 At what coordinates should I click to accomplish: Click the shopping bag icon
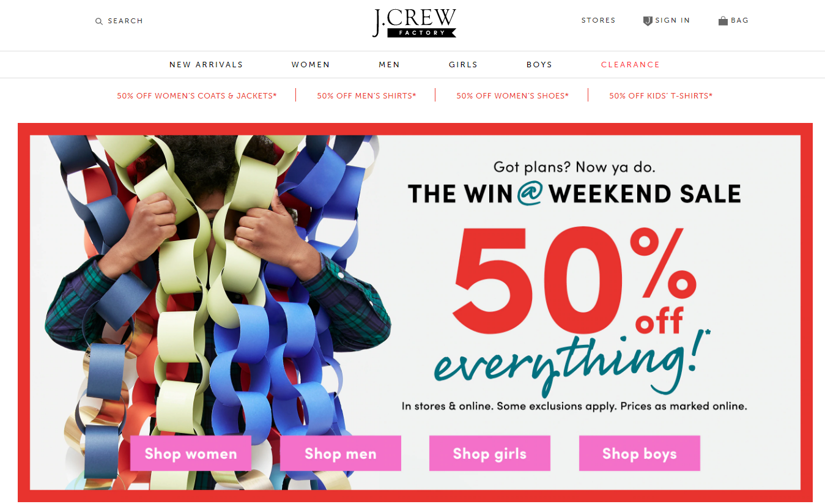pos(723,21)
